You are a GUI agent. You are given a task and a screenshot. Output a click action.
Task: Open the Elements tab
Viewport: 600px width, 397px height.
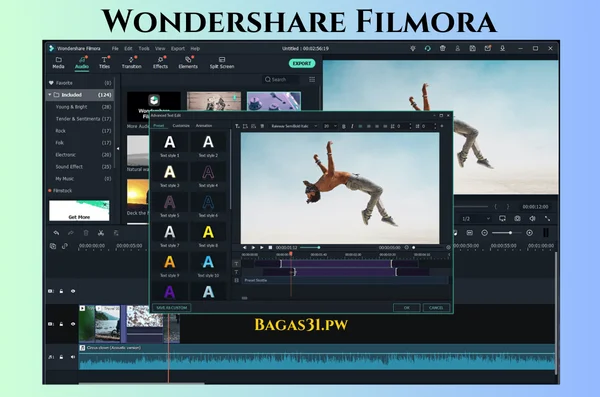tap(188, 63)
